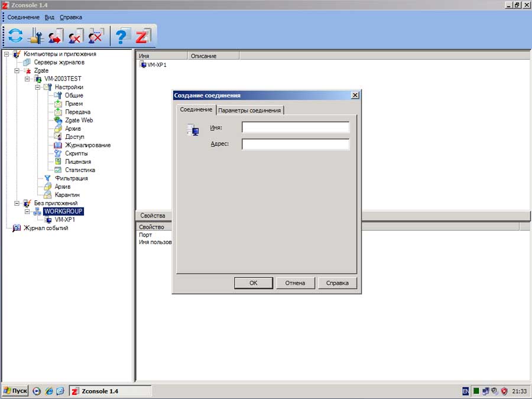Open the settings wrench toolbar icon
532x399 pixels.
click(x=36, y=35)
